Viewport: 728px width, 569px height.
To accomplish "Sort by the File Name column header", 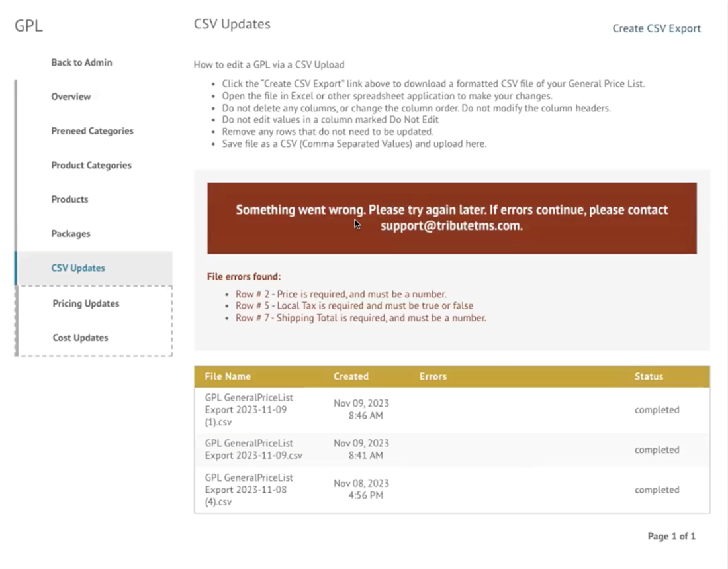I will tap(228, 376).
